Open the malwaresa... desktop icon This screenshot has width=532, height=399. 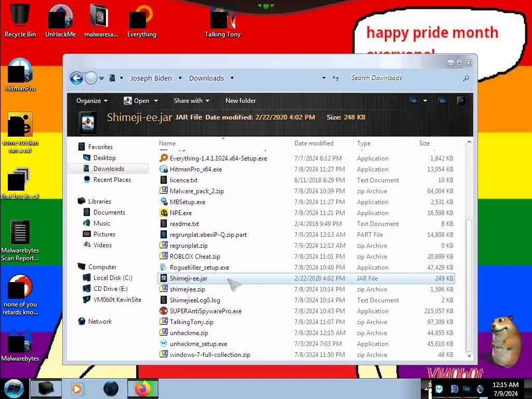(x=101, y=20)
